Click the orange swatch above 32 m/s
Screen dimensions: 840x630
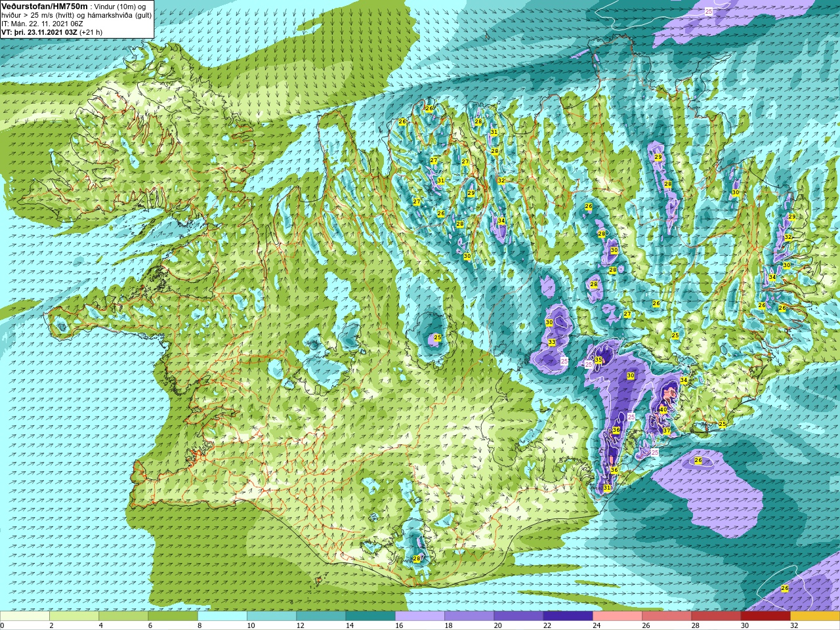click(815, 617)
